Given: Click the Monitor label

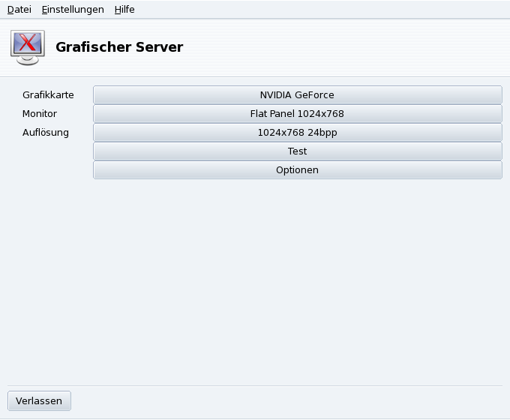Looking at the screenshot, I should 40,114.
